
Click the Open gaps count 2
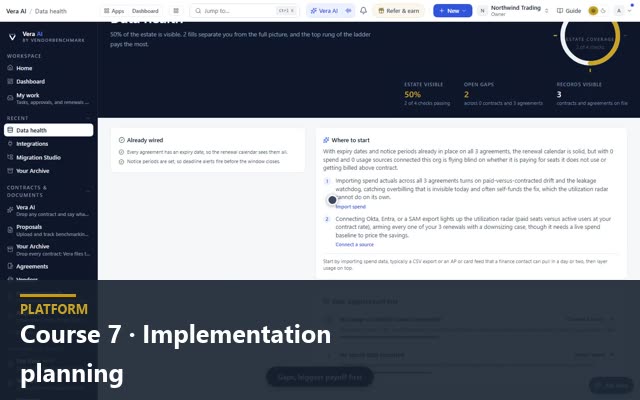[x=466, y=94]
